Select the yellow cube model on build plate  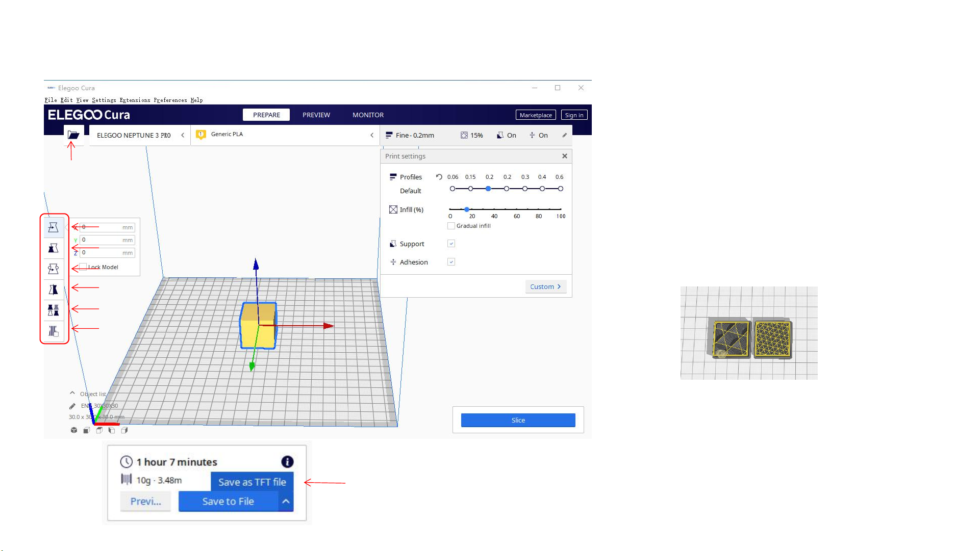pos(259,326)
